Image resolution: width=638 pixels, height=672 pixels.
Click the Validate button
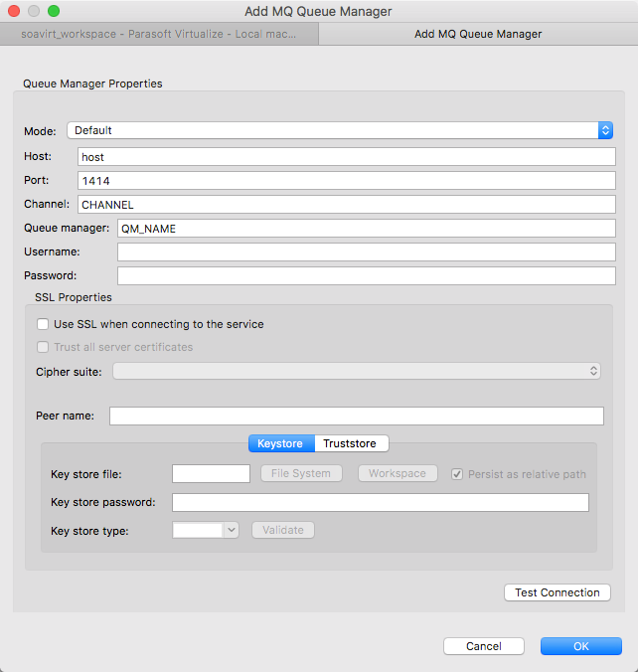[283, 530]
